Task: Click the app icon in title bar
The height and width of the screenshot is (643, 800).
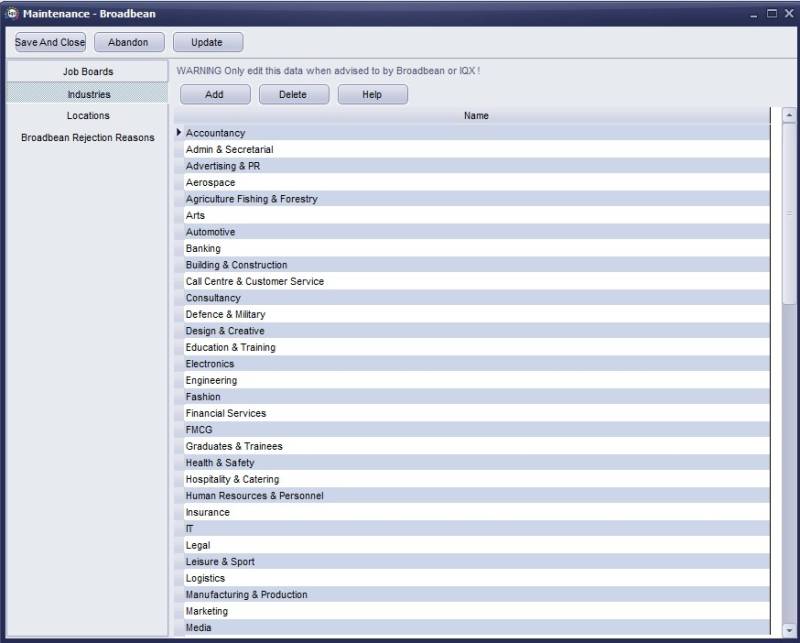Action: pyautogui.click(x=12, y=13)
